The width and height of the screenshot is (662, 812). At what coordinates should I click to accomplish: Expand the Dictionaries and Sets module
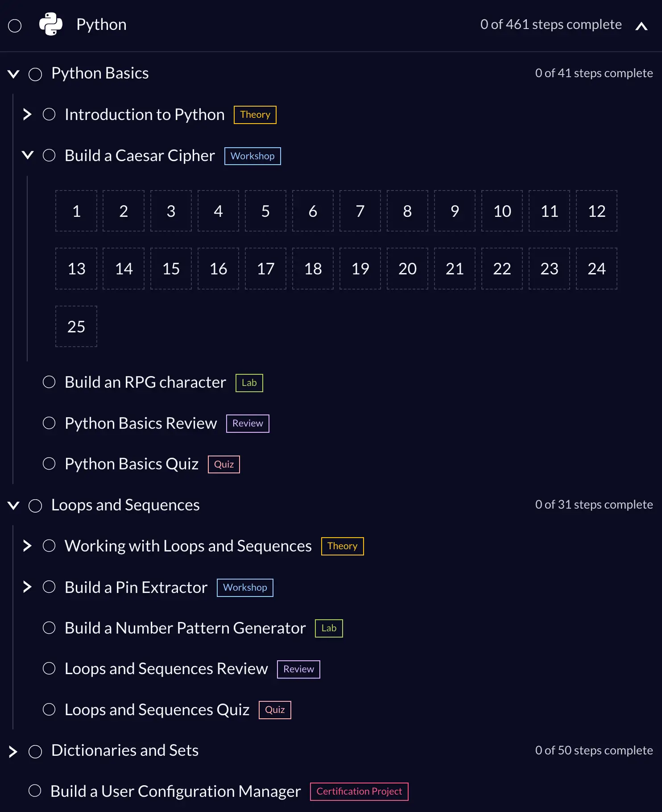(x=13, y=751)
